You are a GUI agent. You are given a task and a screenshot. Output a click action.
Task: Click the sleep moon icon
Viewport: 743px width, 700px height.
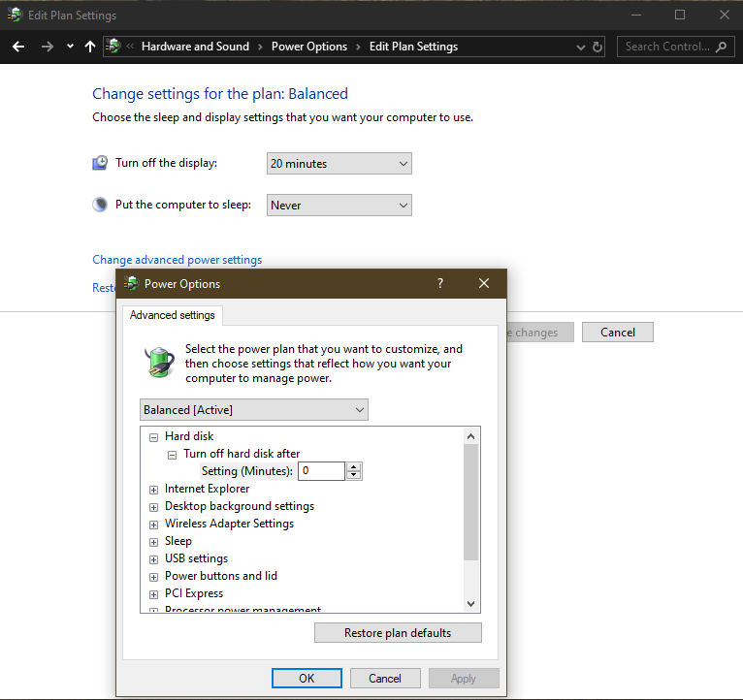100,205
